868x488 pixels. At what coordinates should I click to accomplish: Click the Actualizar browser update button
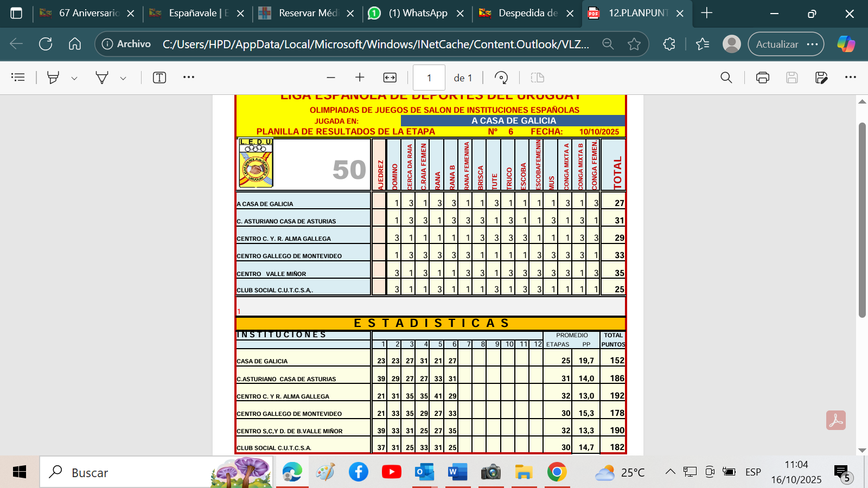tap(777, 44)
